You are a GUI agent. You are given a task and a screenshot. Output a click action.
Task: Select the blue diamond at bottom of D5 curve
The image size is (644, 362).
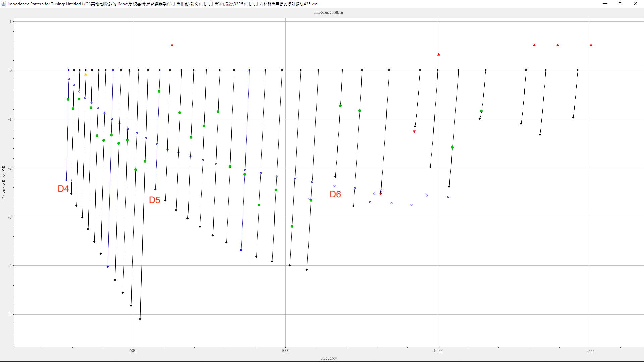tap(155, 189)
